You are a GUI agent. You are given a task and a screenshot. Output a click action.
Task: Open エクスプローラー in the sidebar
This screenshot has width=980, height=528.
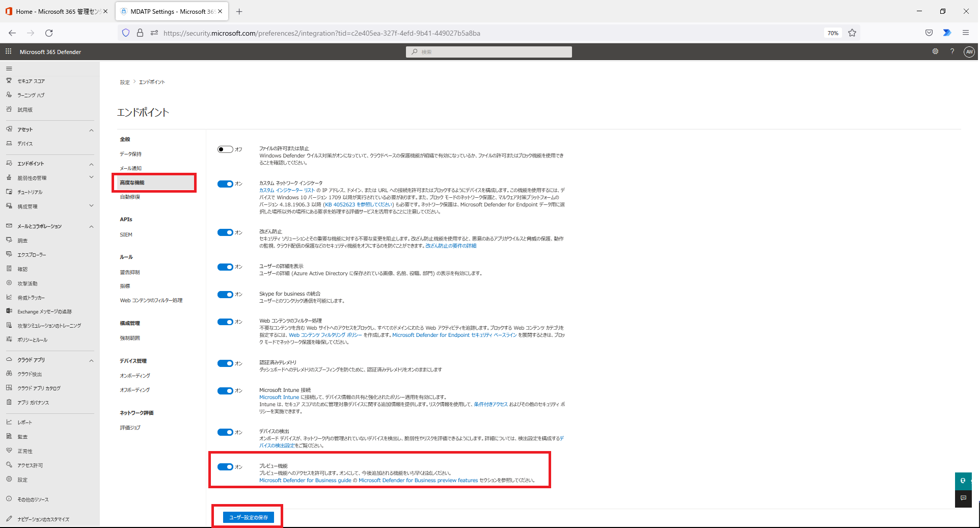tap(32, 255)
